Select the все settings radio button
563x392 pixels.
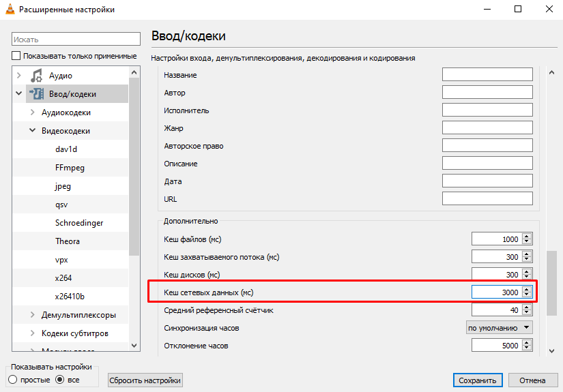coord(59,379)
